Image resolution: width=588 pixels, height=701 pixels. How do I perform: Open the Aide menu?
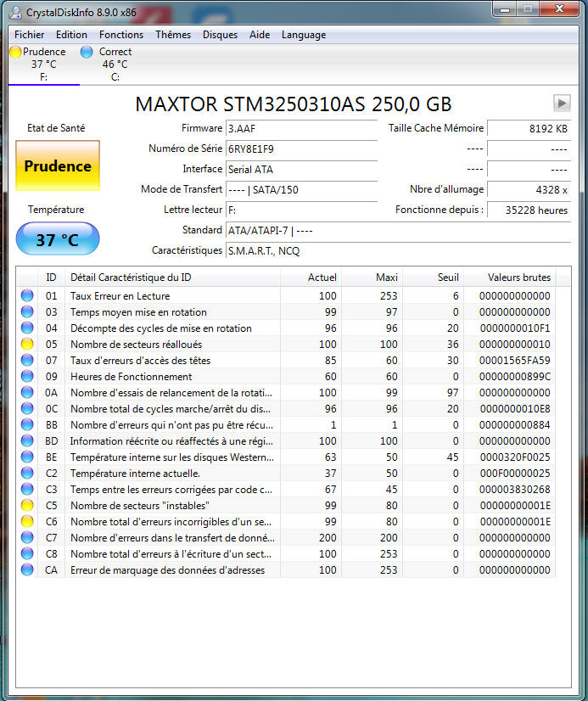(260, 35)
